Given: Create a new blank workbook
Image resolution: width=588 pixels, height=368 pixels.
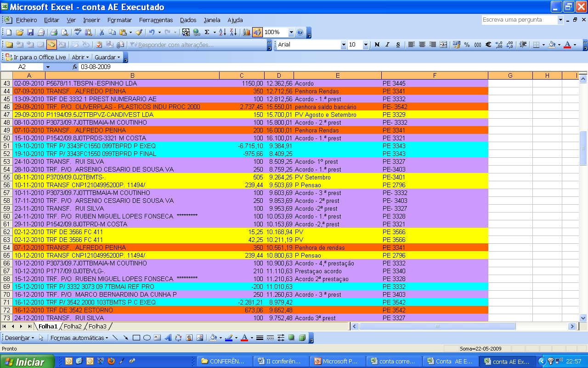Looking at the screenshot, I should click(x=8, y=32).
